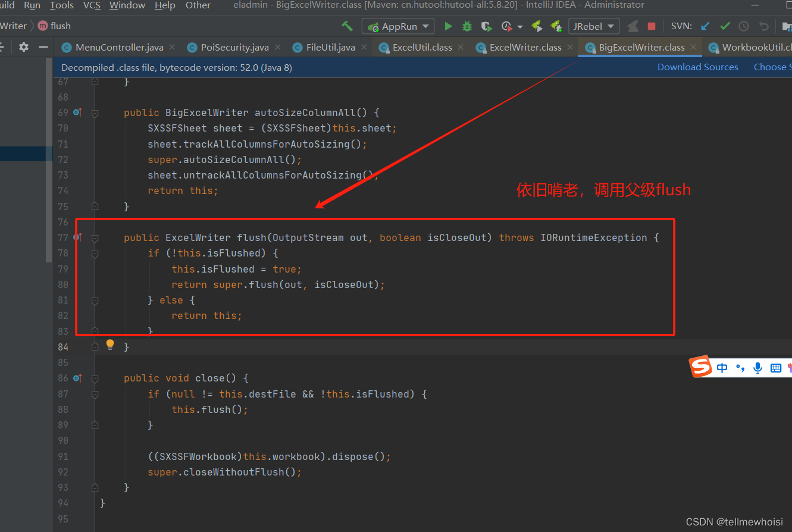Close the ExcelUtil.class tab
The image size is (792, 532).
point(461,47)
